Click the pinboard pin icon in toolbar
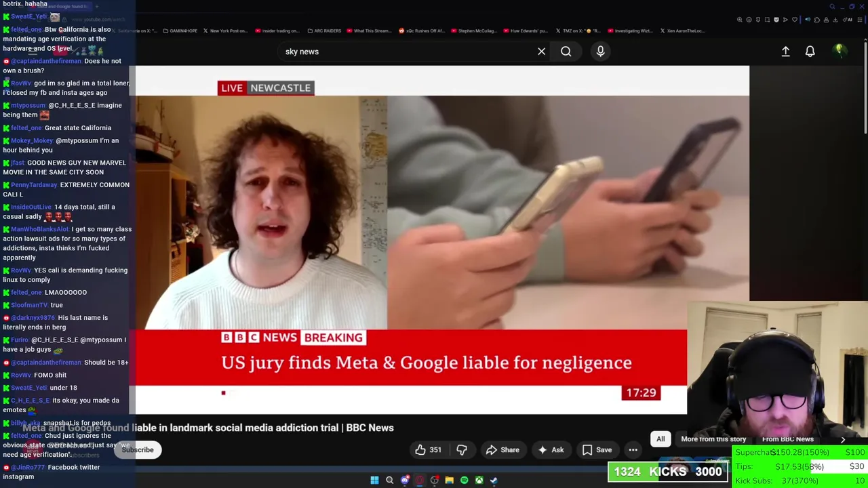868x488 pixels. 758,20
